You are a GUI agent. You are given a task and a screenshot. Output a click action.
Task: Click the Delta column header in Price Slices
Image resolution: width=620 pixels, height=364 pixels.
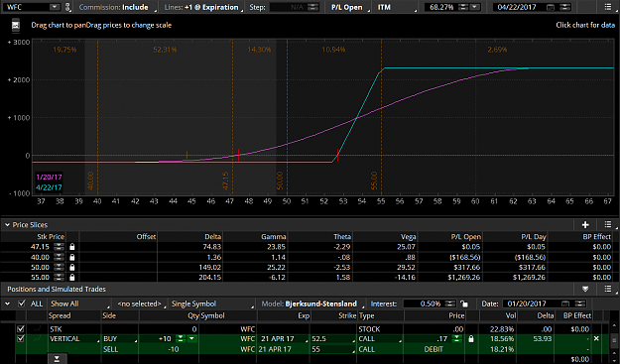pyautogui.click(x=212, y=236)
